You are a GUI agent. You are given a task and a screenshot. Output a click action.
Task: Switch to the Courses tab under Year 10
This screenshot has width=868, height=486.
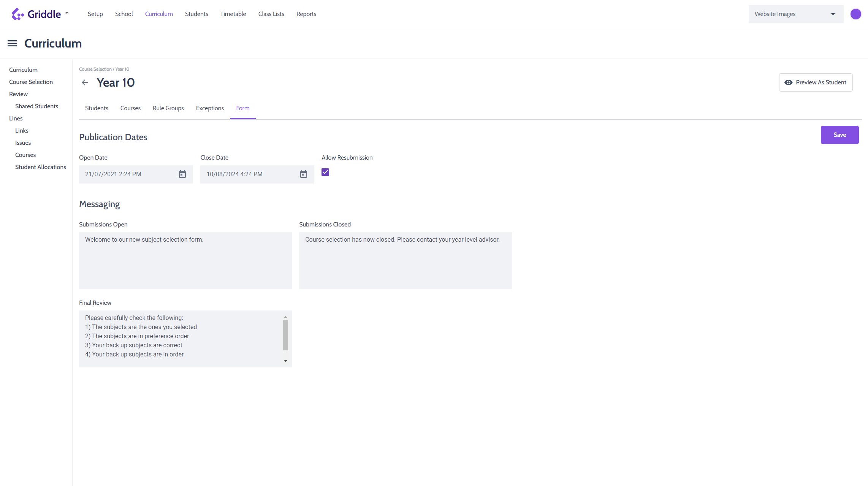click(x=130, y=108)
